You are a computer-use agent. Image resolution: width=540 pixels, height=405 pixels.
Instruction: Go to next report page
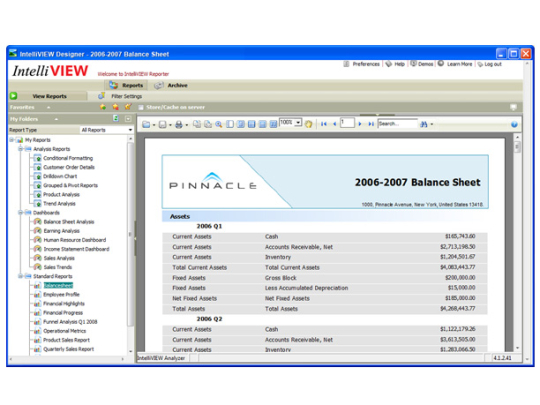[360, 124]
